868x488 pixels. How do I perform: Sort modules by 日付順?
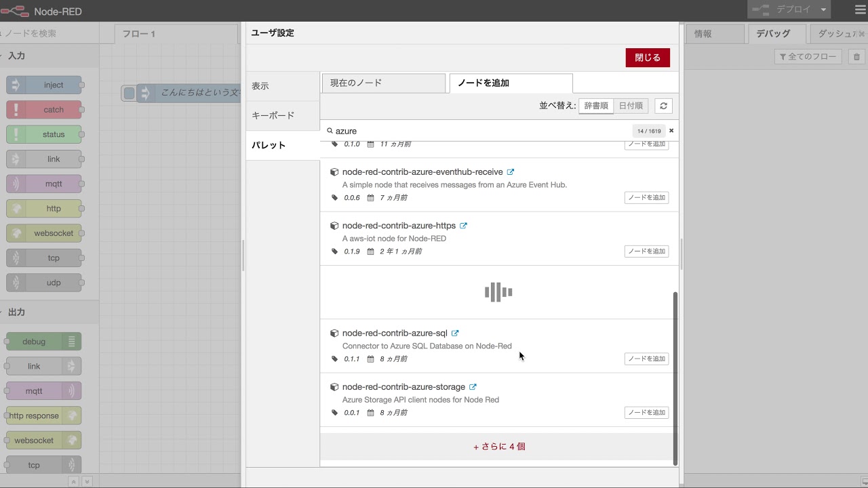click(x=631, y=106)
